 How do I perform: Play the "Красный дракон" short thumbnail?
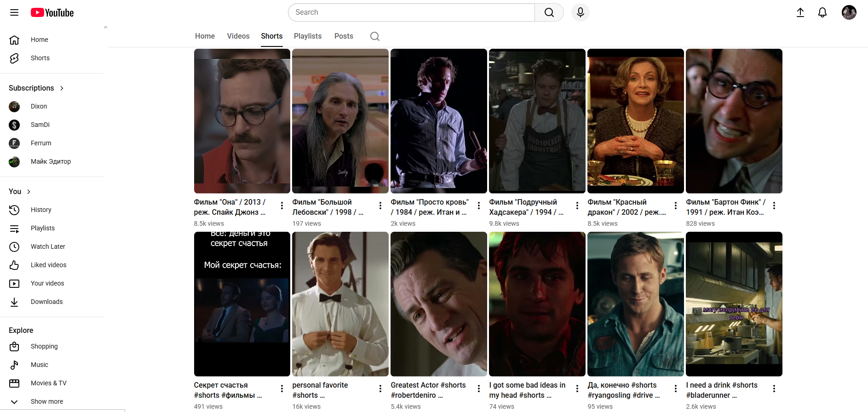tap(636, 121)
